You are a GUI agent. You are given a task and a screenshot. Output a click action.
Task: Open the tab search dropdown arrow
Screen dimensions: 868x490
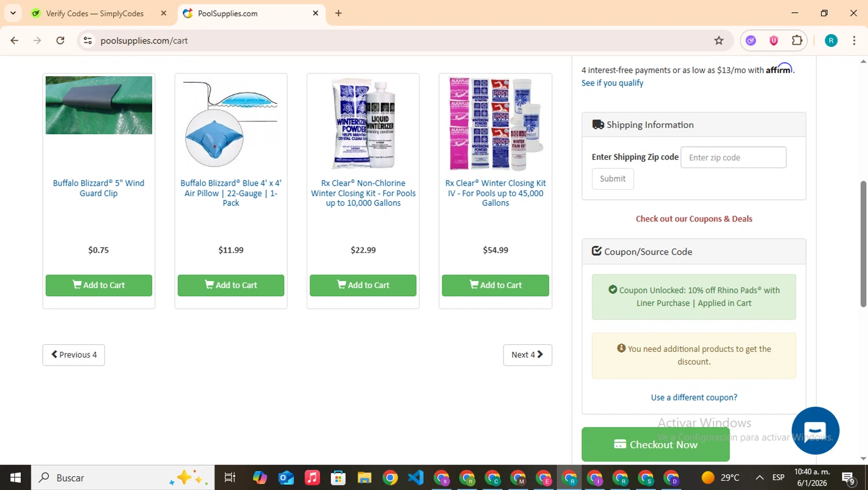pos(13,13)
